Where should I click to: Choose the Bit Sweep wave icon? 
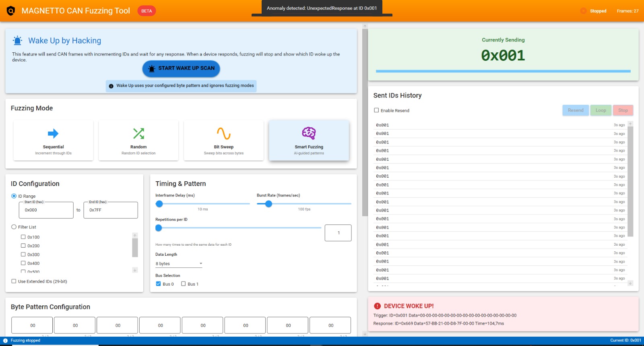click(x=223, y=133)
